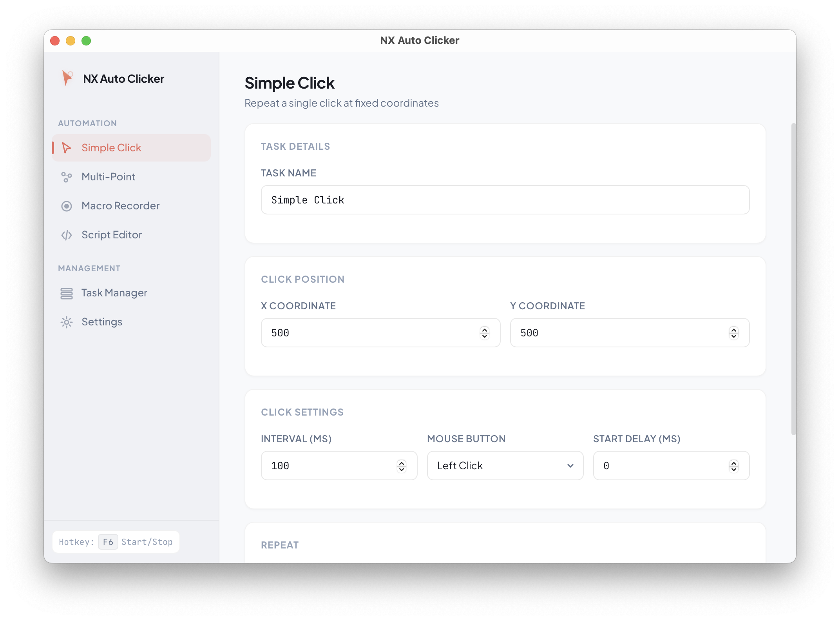Click the Task Manager stack icon
This screenshot has height=621, width=840.
click(x=67, y=293)
